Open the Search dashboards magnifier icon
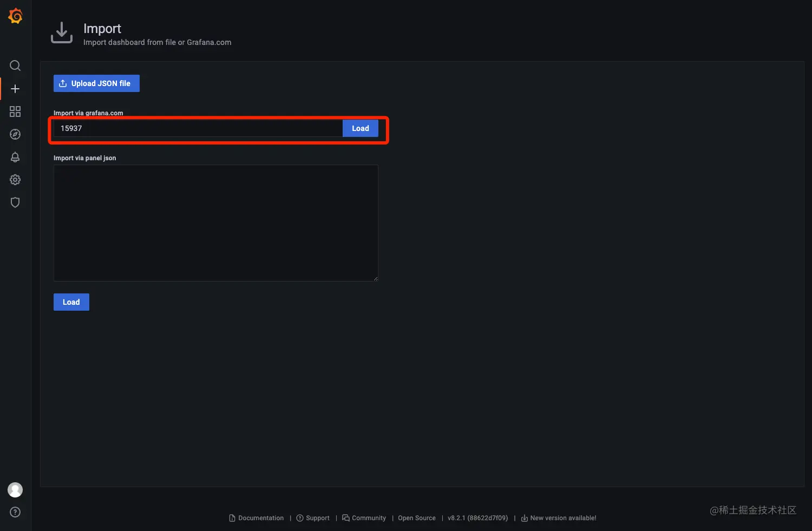812x531 pixels. pyautogui.click(x=15, y=65)
